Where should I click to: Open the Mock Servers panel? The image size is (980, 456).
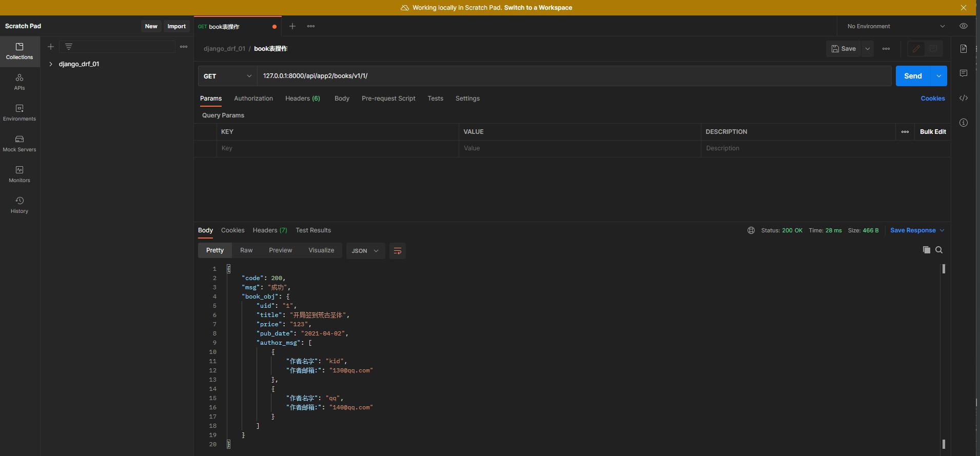point(19,144)
